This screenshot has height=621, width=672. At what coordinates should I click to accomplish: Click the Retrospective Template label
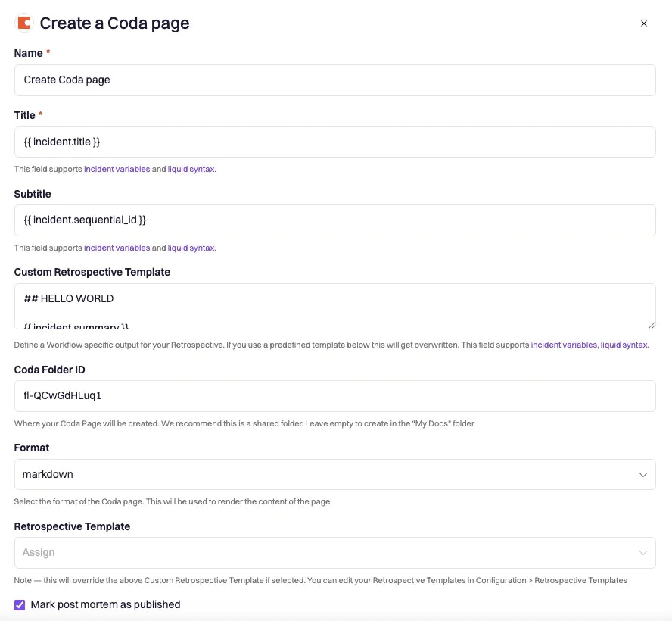click(x=72, y=526)
